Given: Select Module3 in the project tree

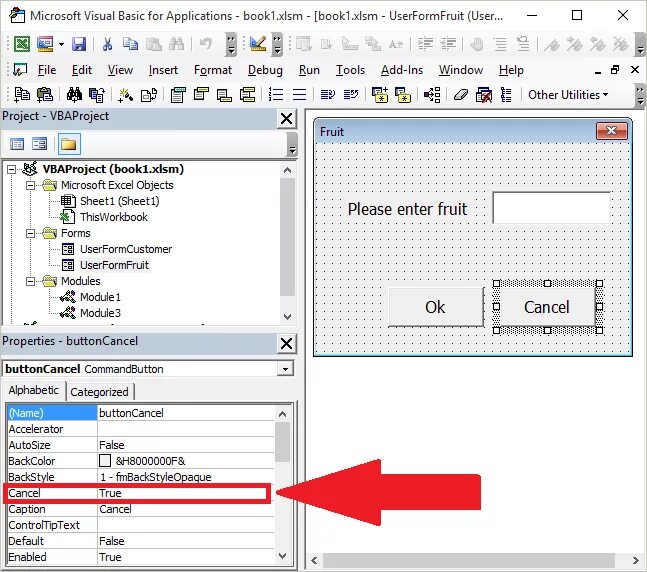Looking at the screenshot, I should coord(100,313).
